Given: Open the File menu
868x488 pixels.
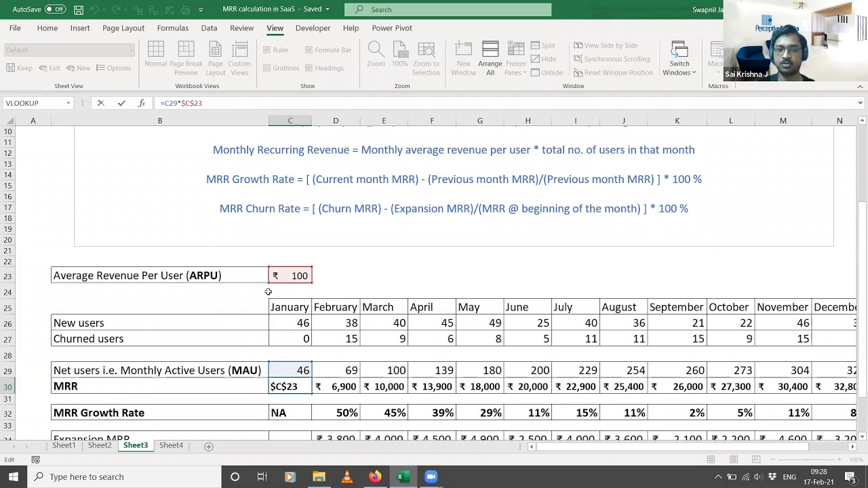Looking at the screenshot, I should click(15, 28).
